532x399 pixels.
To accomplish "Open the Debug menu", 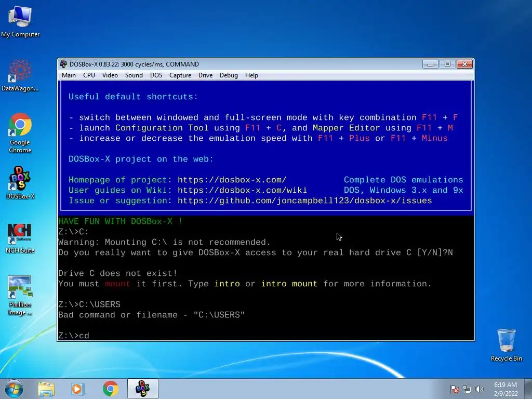I will (229, 75).
